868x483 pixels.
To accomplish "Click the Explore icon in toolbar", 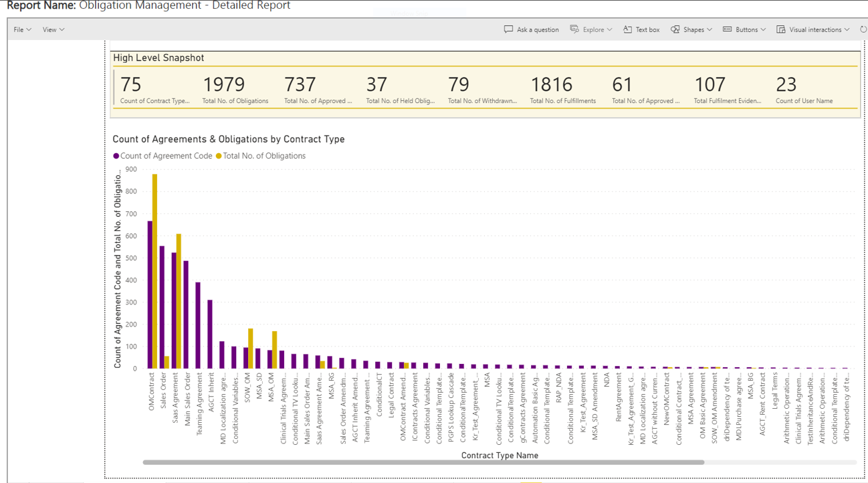I will pyautogui.click(x=574, y=29).
